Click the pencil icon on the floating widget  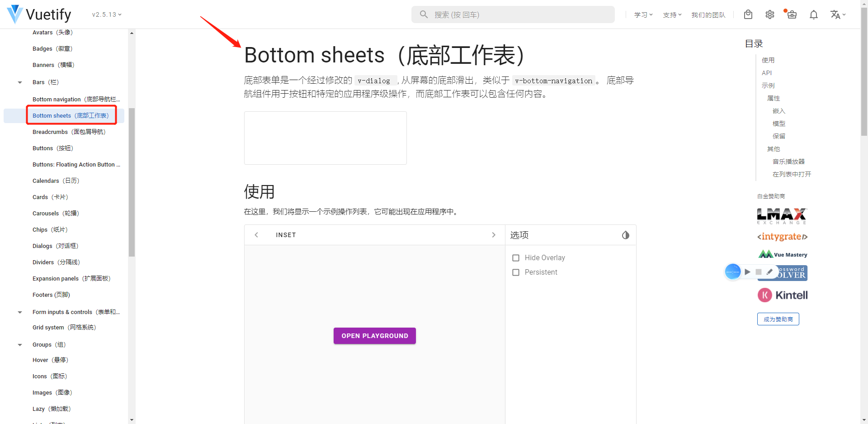click(770, 272)
